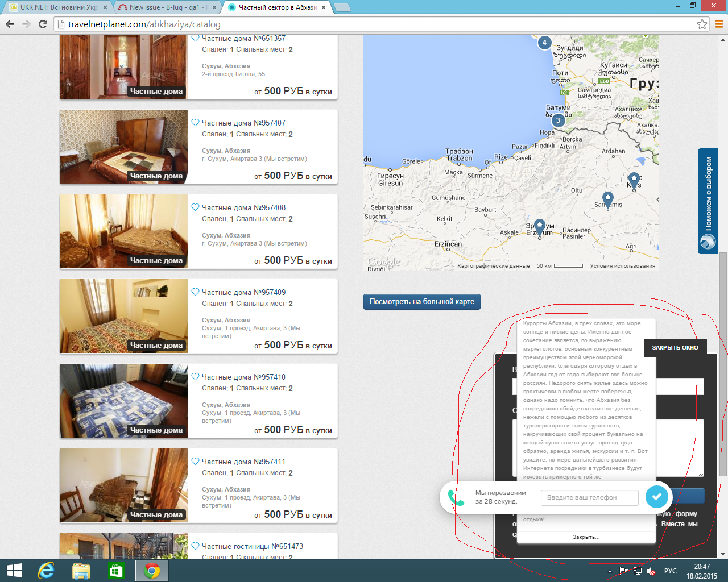Click the Посмотреть на большой карте button
Image resolution: width=728 pixels, height=582 pixels.
421,302
